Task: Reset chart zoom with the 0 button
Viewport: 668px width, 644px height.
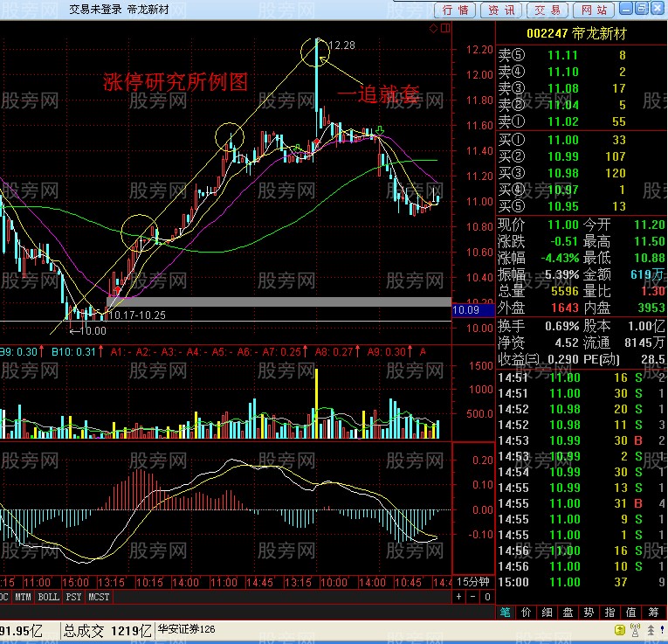Action: [x=488, y=597]
